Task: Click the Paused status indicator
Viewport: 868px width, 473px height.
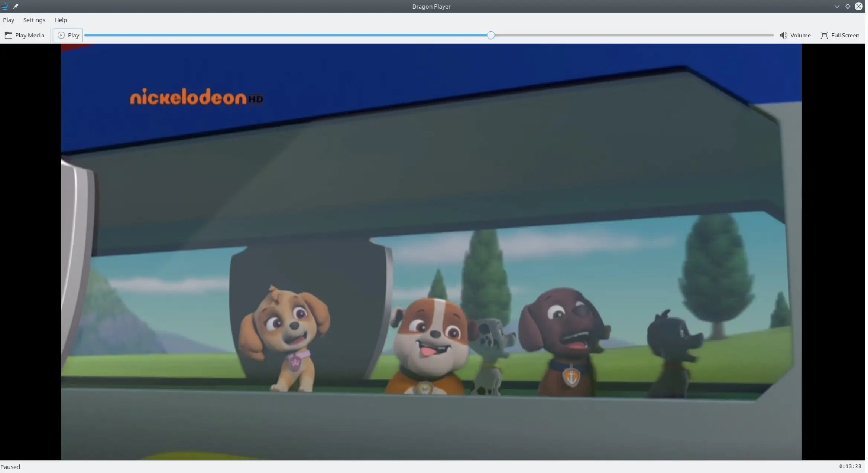Action: [10, 467]
